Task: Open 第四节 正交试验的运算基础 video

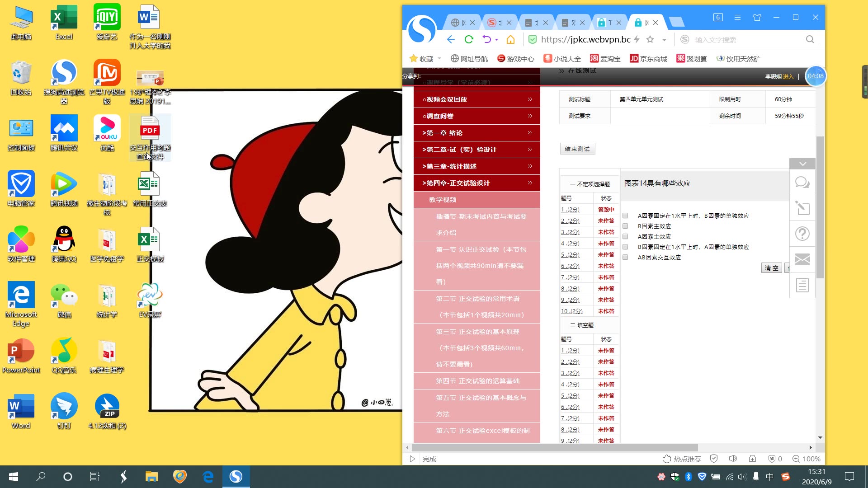Action: (x=476, y=381)
